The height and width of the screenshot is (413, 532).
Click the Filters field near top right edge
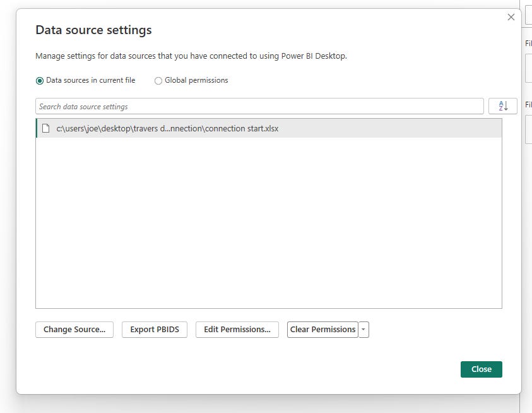pos(529,68)
